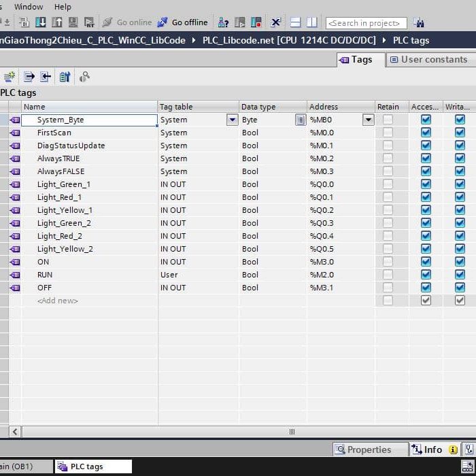The width and height of the screenshot is (476, 476).
Task: Toggle Retain checkbox for ON tag
Action: click(388, 262)
